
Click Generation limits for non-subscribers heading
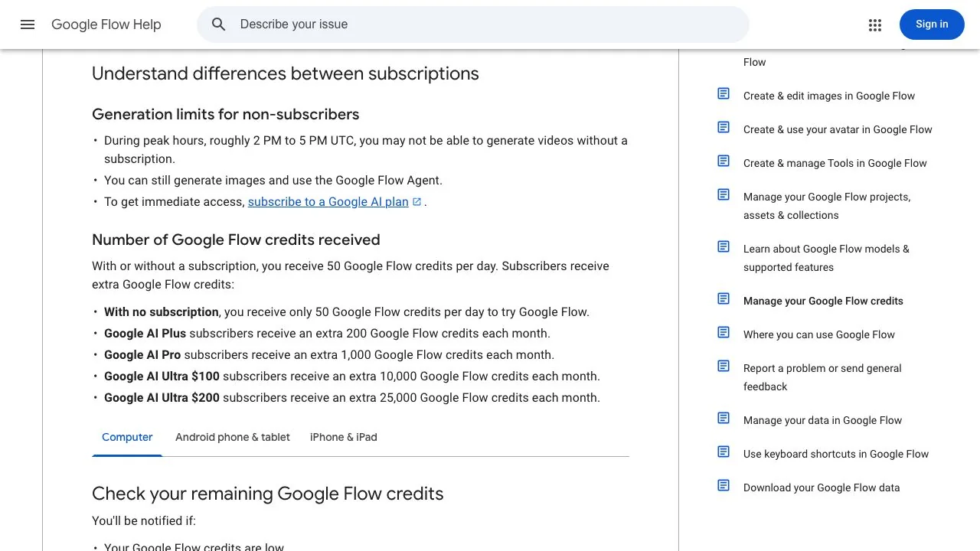point(226,114)
